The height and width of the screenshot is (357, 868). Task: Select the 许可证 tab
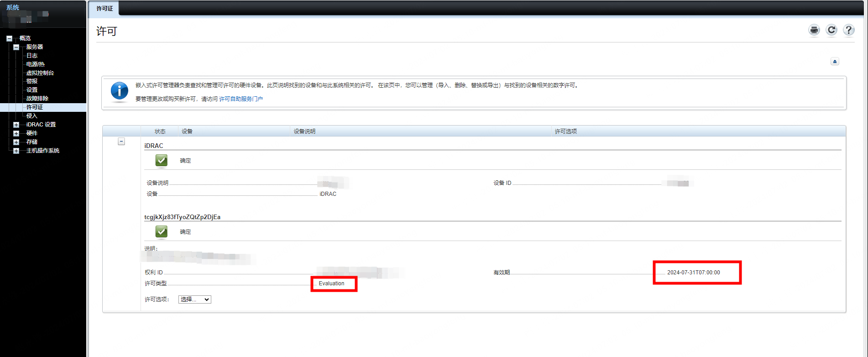click(x=105, y=9)
